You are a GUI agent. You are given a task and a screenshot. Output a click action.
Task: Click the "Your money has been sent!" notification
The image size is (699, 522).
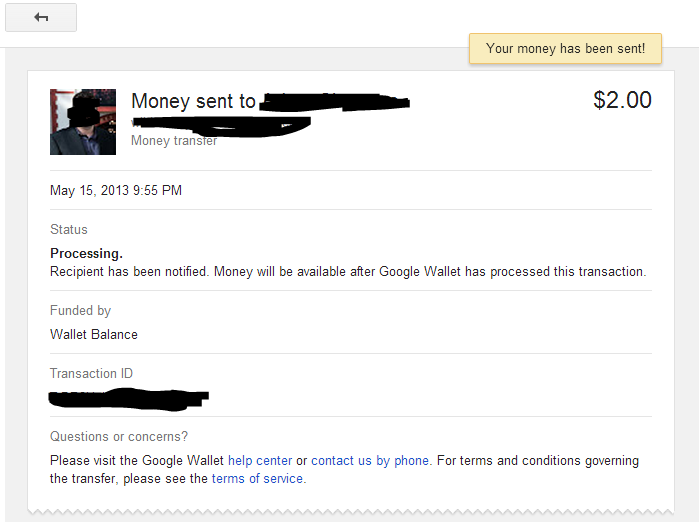(565, 48)
